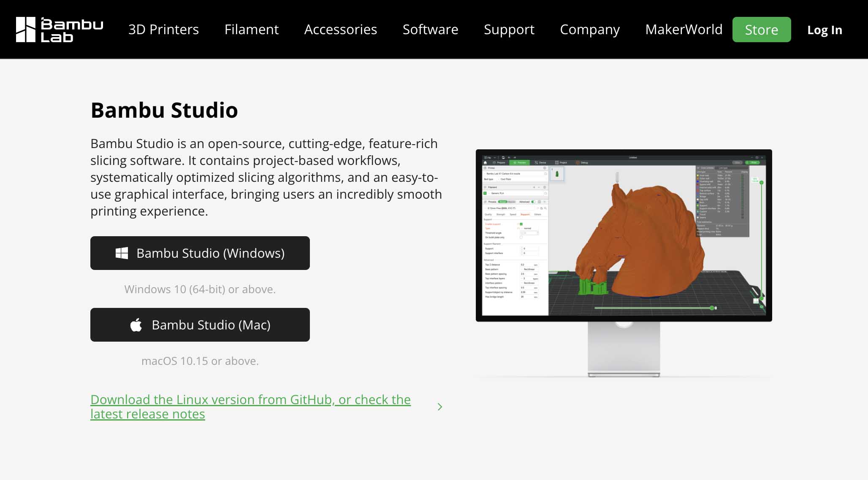Open the Support menu

pos(509,30)
